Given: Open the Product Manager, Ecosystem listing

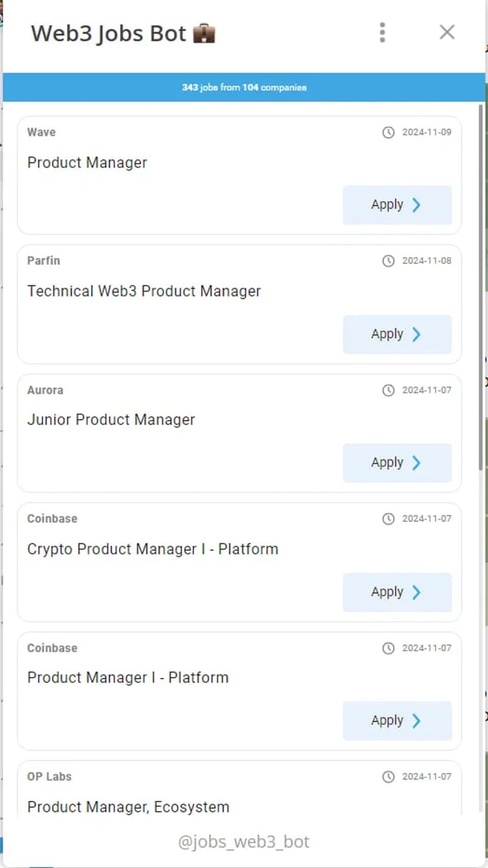Looking at the screenshot, I should tap(128, 807).
